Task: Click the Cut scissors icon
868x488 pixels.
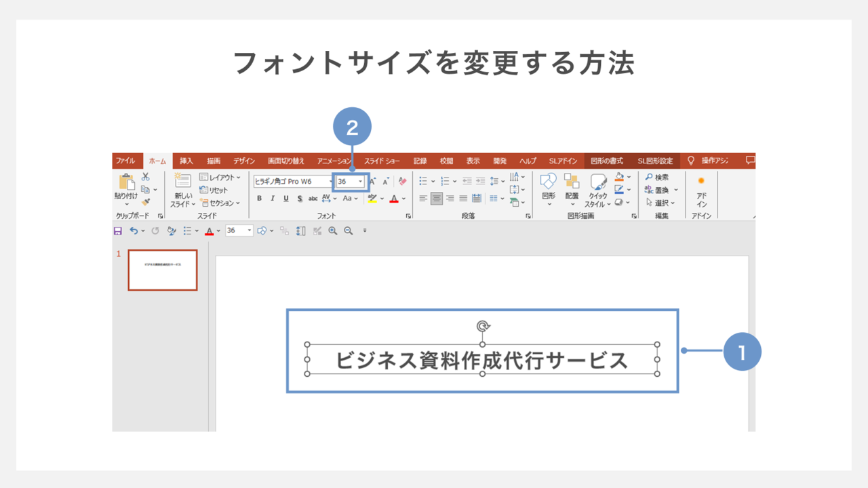Action: coord(145,177)
